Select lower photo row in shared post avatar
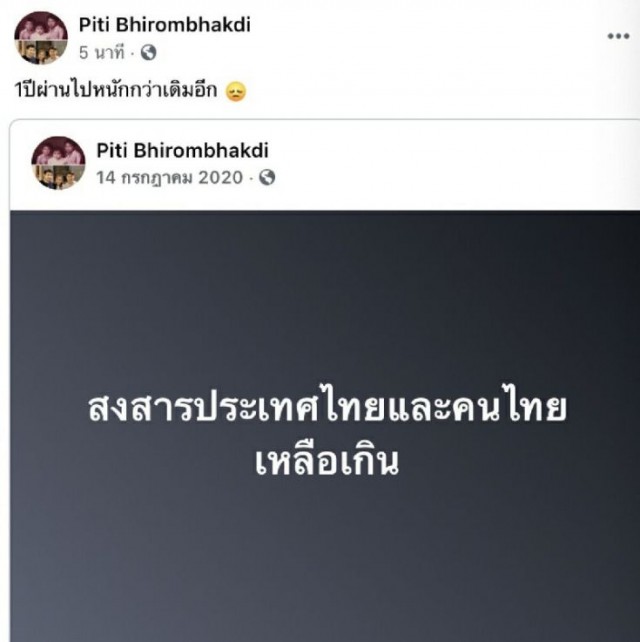Image resolution: width=640 pixels, height=642 pixels. 59,177
